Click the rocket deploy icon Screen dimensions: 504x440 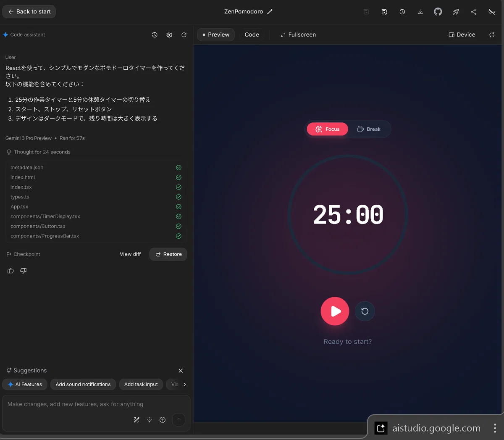[456, 12]
